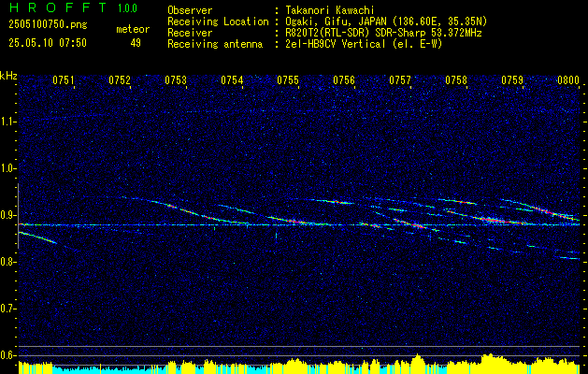Click the 1.1 frequency axis label

tap(8, 122)
